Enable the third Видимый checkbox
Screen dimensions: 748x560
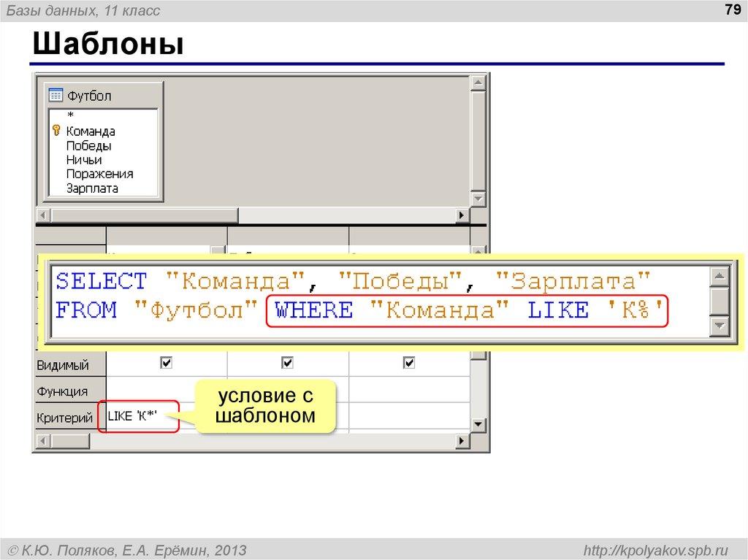point(409,362)
